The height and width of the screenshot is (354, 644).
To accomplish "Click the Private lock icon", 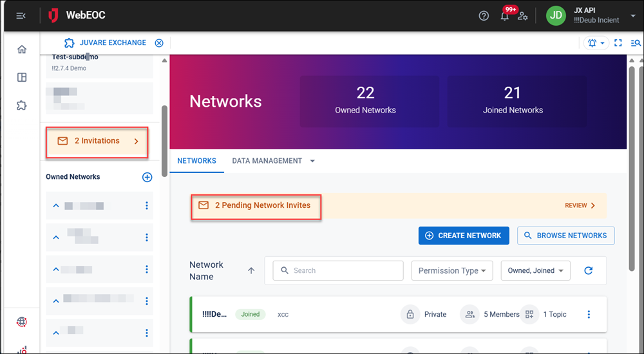I will (410, 315).
